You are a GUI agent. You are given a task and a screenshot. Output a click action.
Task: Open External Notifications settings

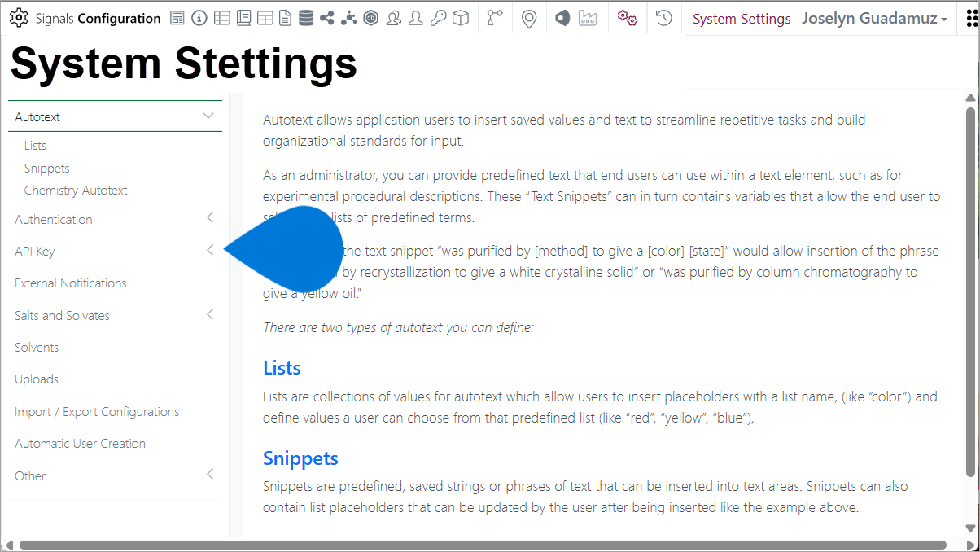pos(71,283)
